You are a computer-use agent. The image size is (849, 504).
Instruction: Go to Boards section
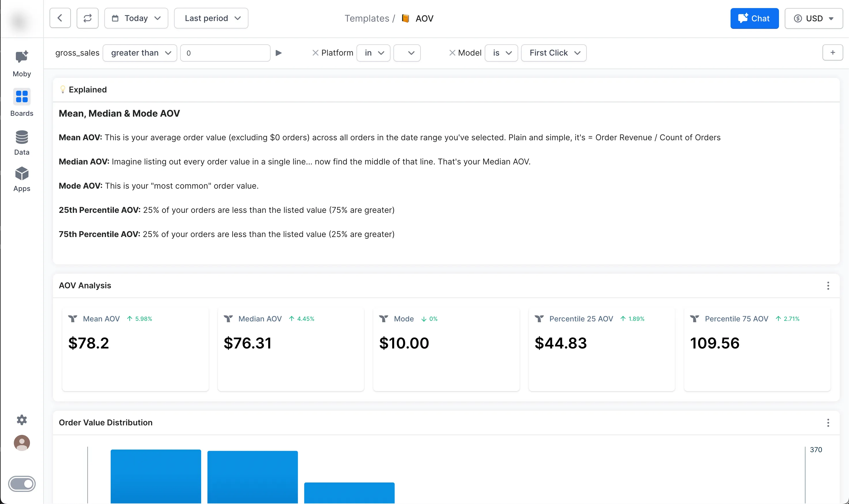[22, 102]
